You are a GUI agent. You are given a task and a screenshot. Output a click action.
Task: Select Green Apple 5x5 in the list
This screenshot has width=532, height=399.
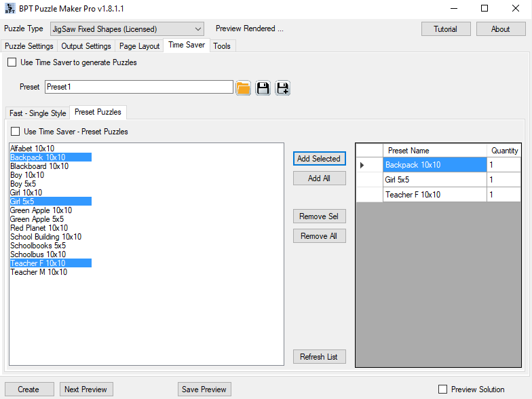tap(37, 219)
